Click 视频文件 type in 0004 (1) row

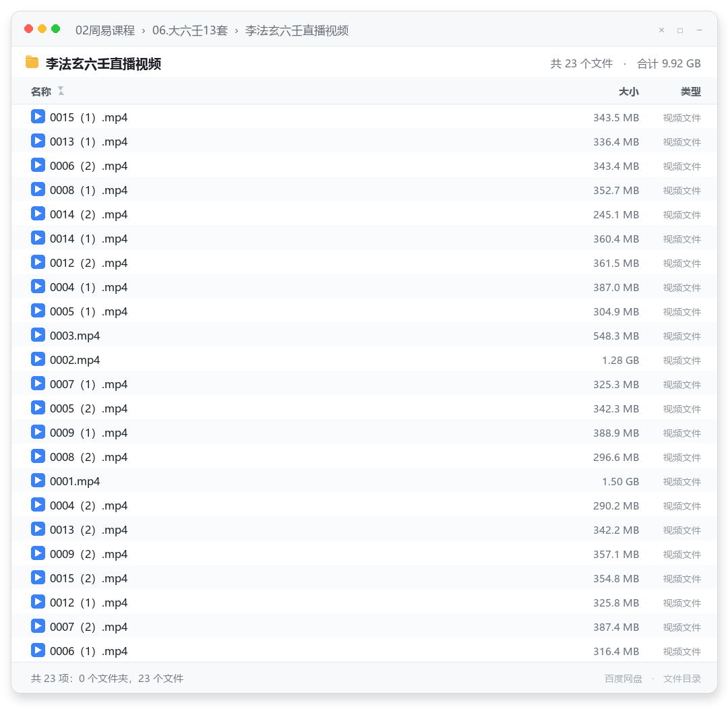pos(682,288)
